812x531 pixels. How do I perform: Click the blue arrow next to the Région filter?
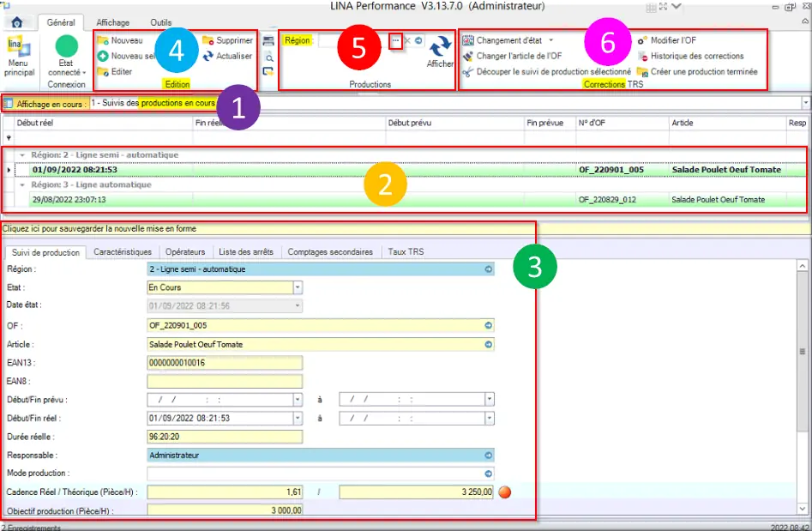click(418, 40)
